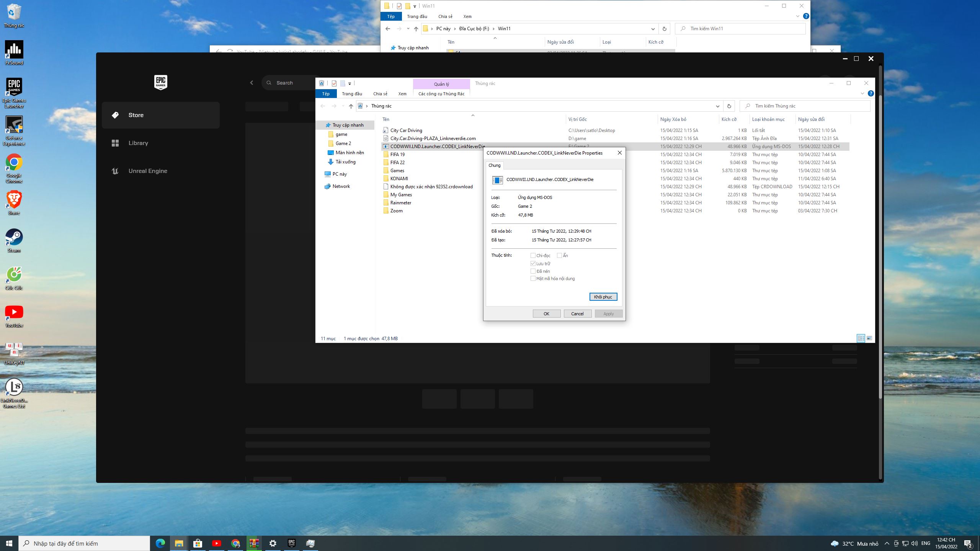
Task: Select the Xem ribbon tab
Action: [402, 93]
